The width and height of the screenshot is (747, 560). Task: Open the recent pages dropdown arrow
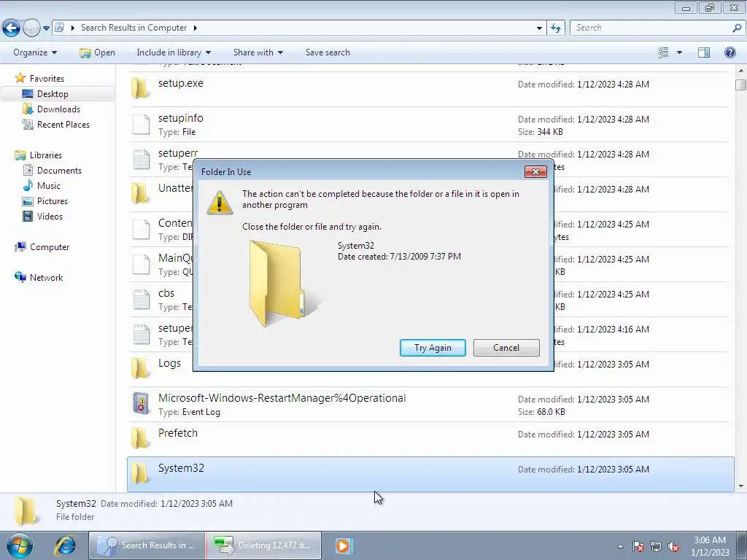coord(46,28)
